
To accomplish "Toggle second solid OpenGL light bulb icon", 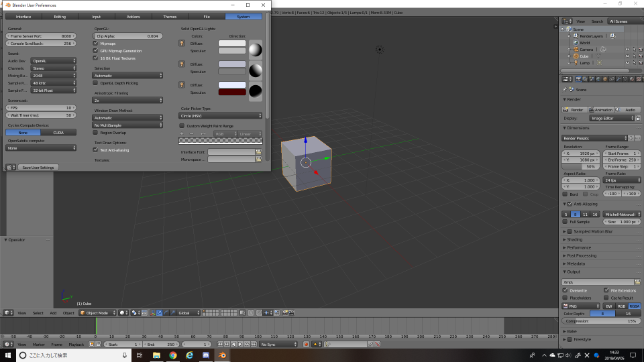I will click(182, 64).
